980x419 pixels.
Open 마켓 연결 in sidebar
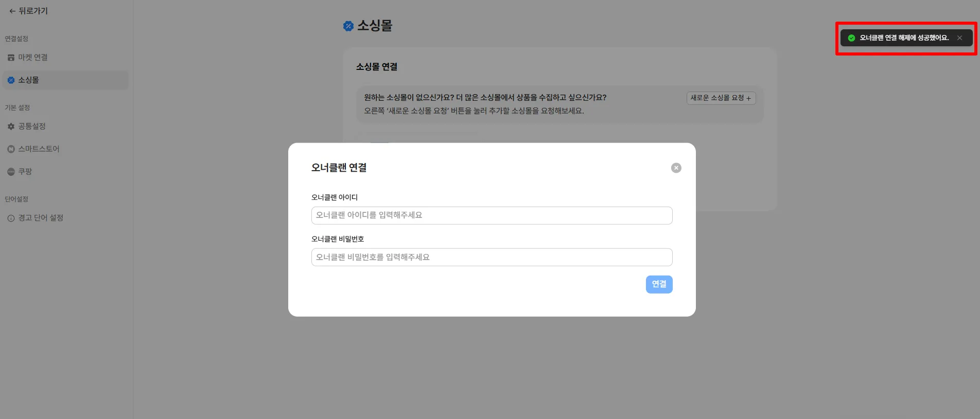click(x=65, y=58)
